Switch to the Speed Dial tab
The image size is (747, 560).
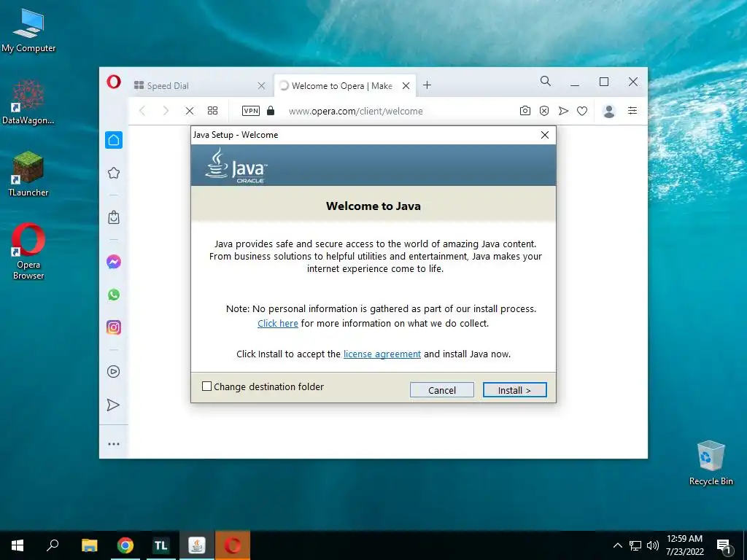200,86
